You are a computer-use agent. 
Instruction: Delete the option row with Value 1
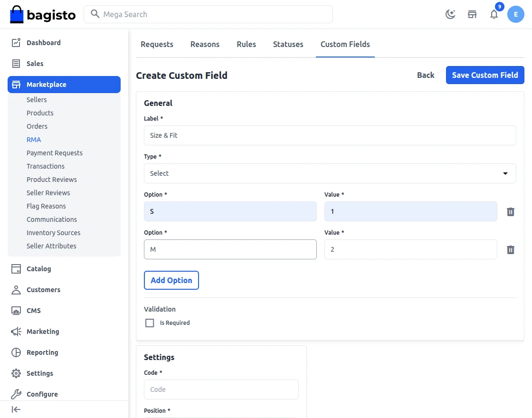510,212
